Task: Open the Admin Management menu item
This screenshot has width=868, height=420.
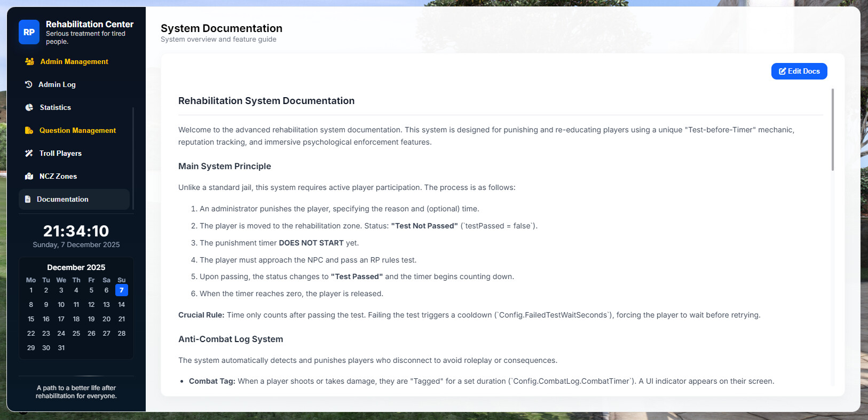Action: pyautogui.click(x=74, y=62)
